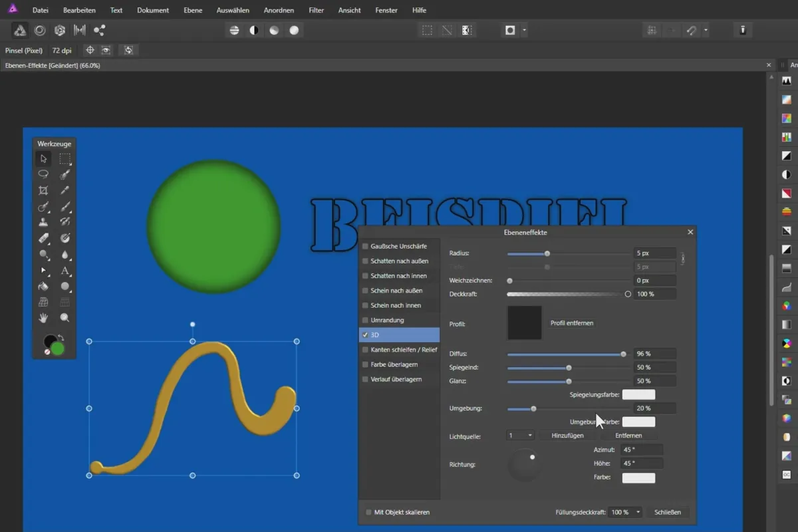Click Entfernen light source button
Image resolution: width=798 pixels, height=532 pixels.
628,436
